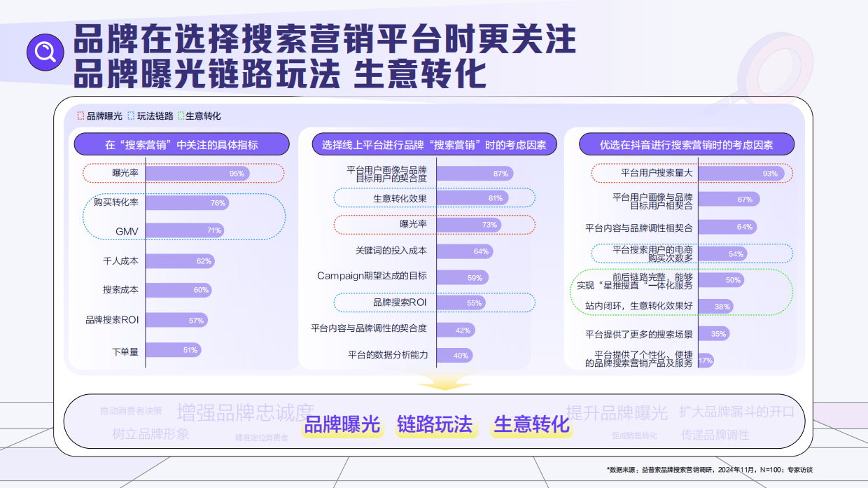Expand the 在"搜索营销"中关注的具体指标 header
Screen dimensions: 868x488
[183, 144]
